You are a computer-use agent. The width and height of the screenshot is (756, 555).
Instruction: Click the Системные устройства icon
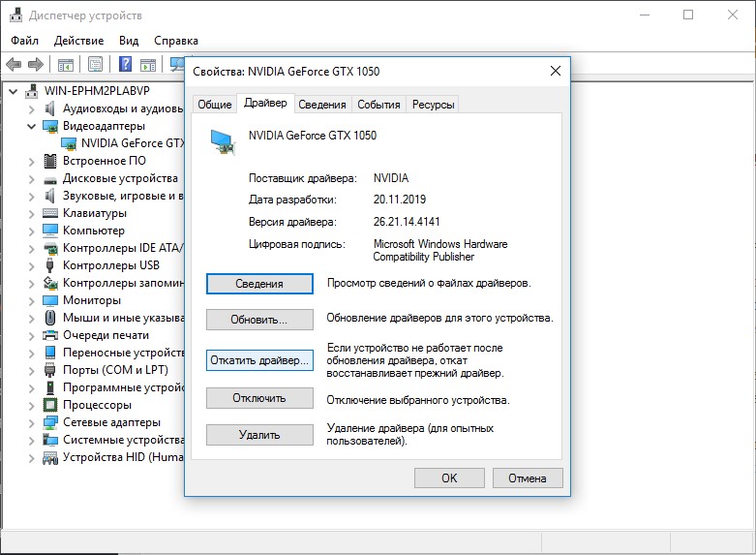(x=50, y=440)
